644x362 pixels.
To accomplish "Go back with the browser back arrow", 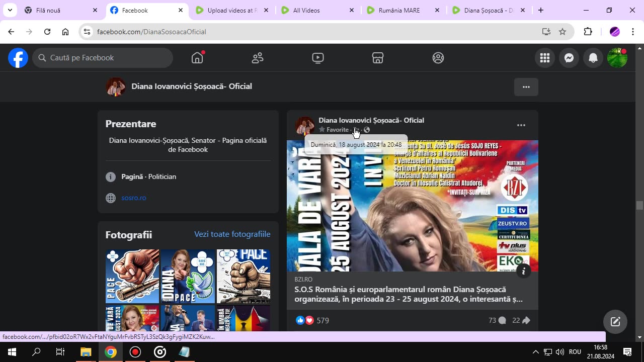I will pos(11,32).
